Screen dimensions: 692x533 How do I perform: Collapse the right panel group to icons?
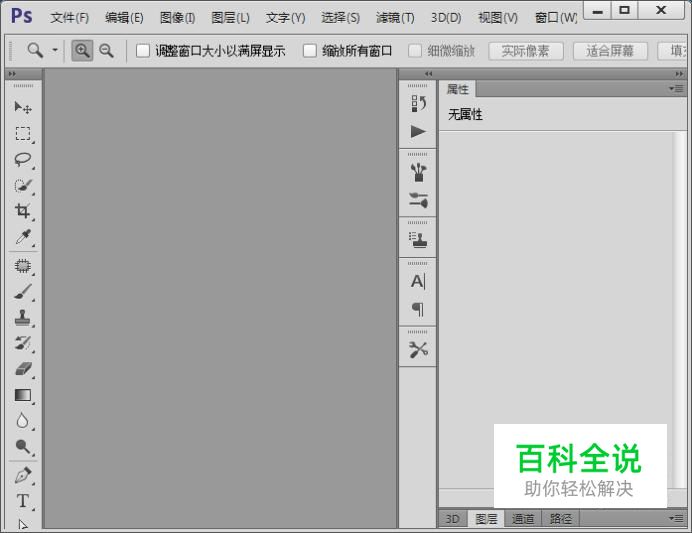tap(679, 74)
